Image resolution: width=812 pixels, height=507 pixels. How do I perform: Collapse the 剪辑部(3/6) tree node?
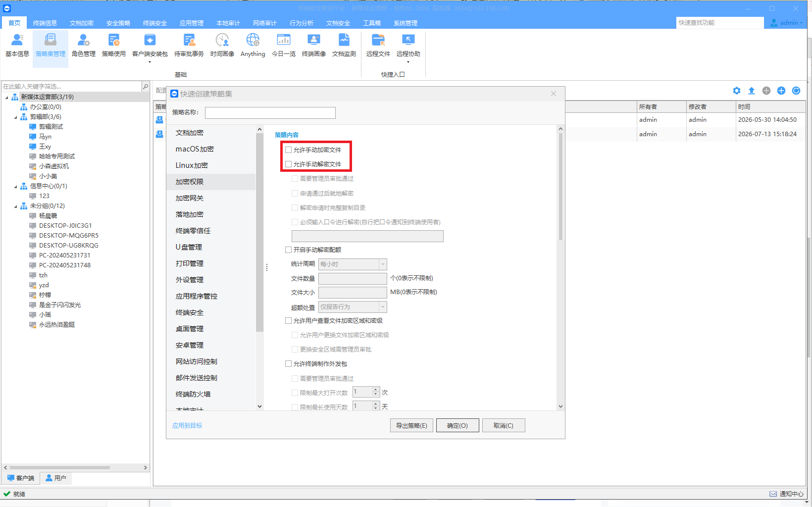pos(16,117)
